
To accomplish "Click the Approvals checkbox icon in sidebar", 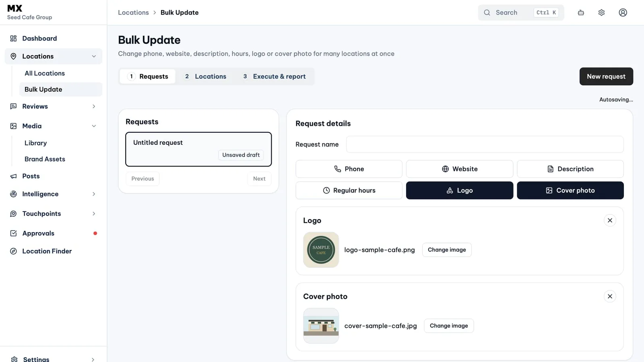I will point(13,233).
